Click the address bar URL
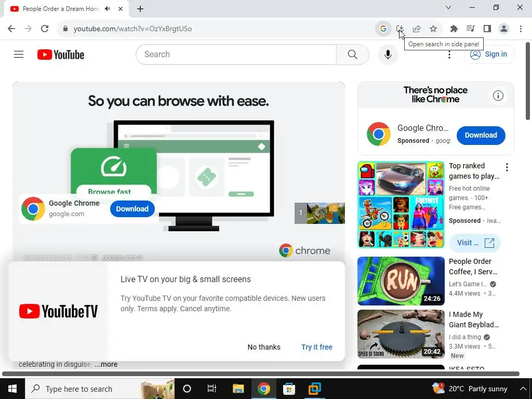This screenshot has height=399, width=532. click(x=132, y=29)
